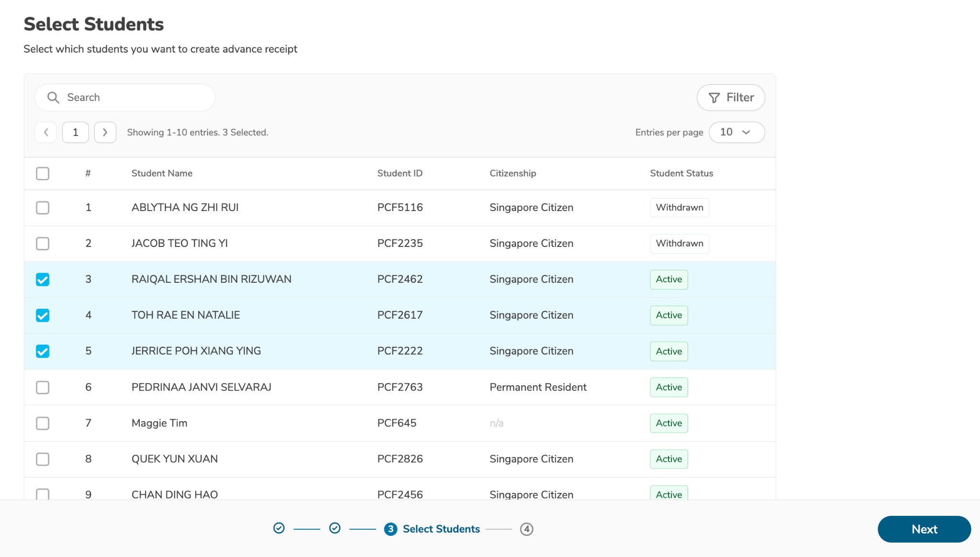The height and width of the screenshot is (557, 980).
Task: Toggle the select-all header checkbox
Action: coord(43,173)
